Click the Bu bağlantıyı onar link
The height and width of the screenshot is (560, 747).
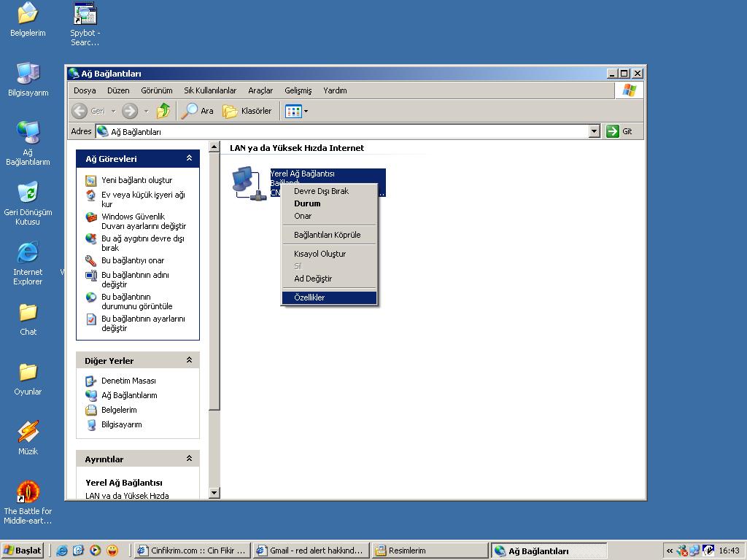click(133, 260)
